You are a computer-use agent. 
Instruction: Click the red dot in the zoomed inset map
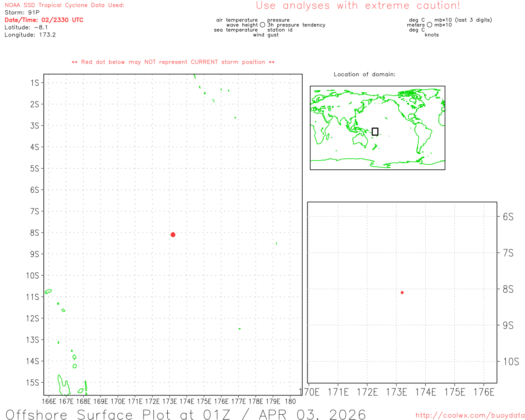pos(402,292)
